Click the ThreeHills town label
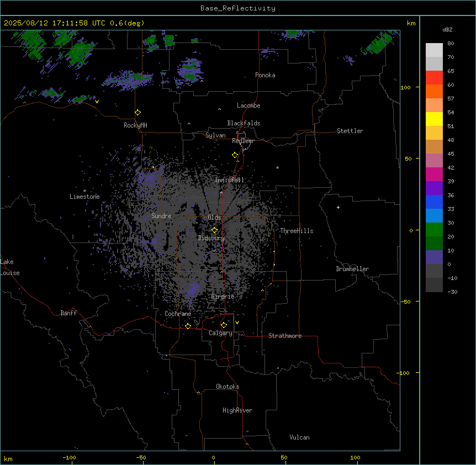This screenshot has height=465, width=476. pos(297,231)
